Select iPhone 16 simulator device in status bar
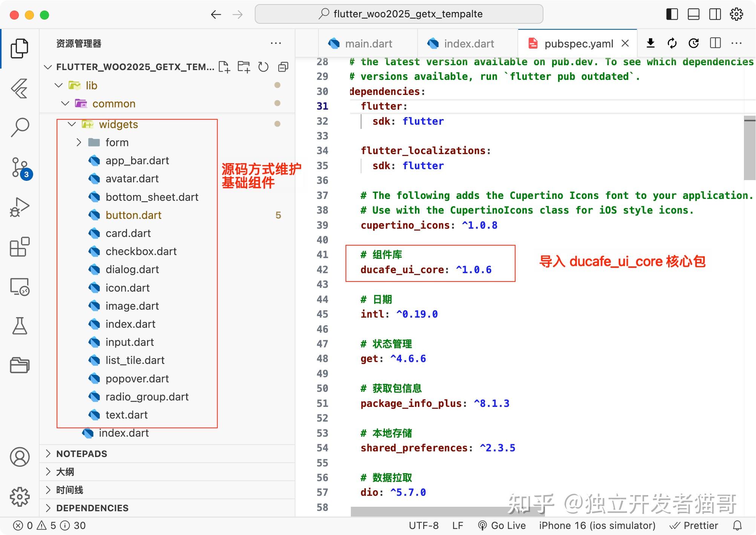756x535 pixels. (597, 526)
